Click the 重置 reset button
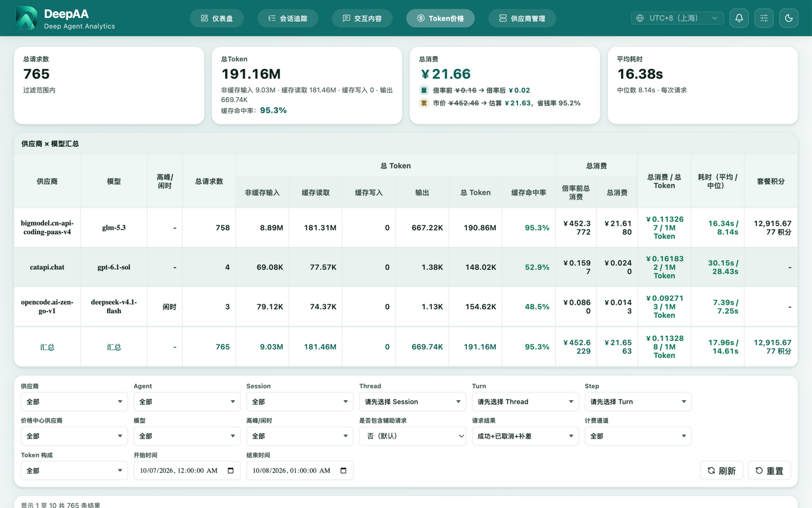 (x=769, y=471)
